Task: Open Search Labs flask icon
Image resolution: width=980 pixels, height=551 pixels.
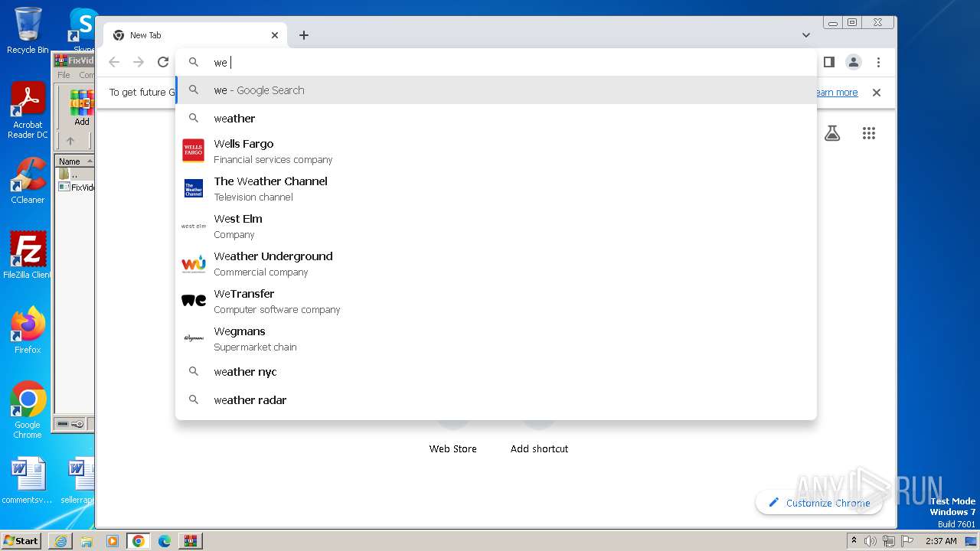Action: [x=832, y=133]
